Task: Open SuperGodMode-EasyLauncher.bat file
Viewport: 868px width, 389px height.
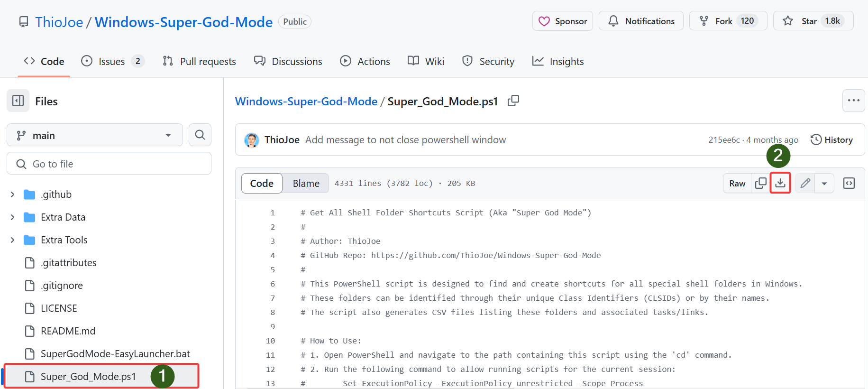Action: 115,354
